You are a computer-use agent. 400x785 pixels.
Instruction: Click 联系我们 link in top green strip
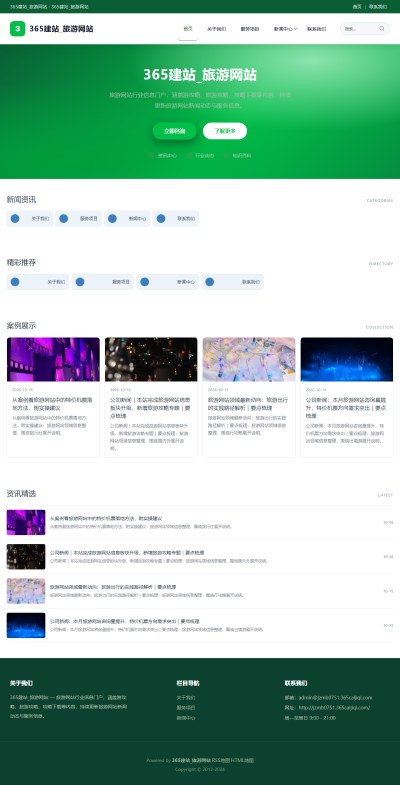pos(378,7)
